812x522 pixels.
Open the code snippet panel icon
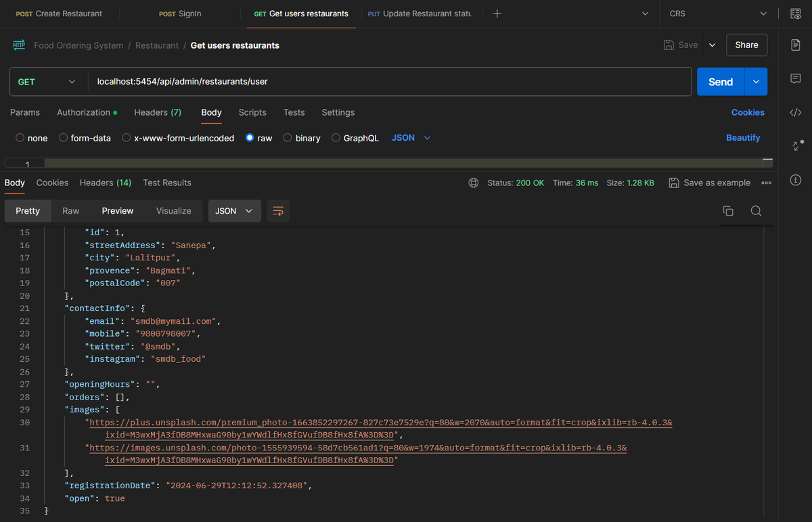(796, 112)
